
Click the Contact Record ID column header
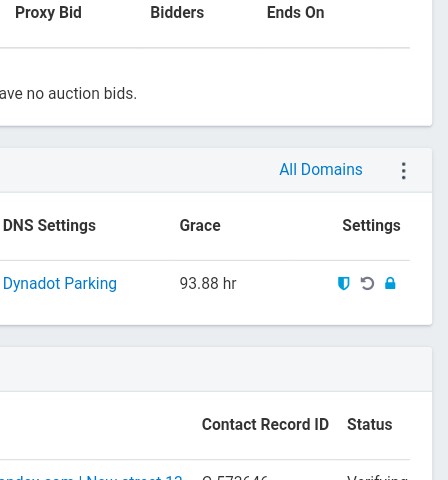265,425
